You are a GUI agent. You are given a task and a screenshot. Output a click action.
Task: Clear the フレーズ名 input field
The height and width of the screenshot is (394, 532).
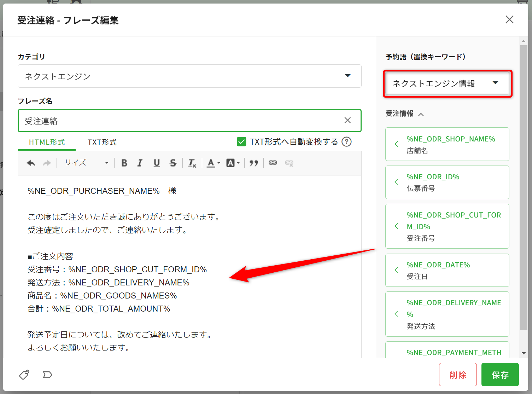click(x=347, y=121)
